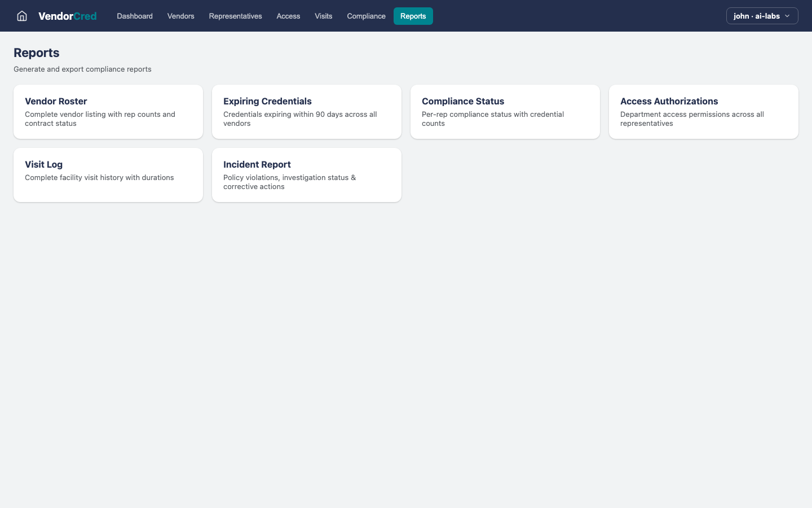
Task: Click the Incident Report card title
Action: (257, 164)
